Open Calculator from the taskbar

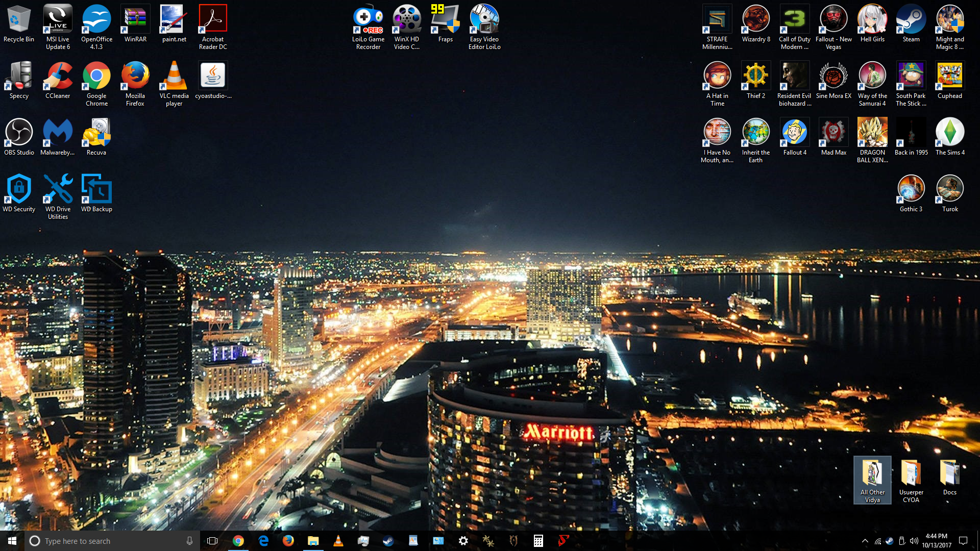click(538, 541)
